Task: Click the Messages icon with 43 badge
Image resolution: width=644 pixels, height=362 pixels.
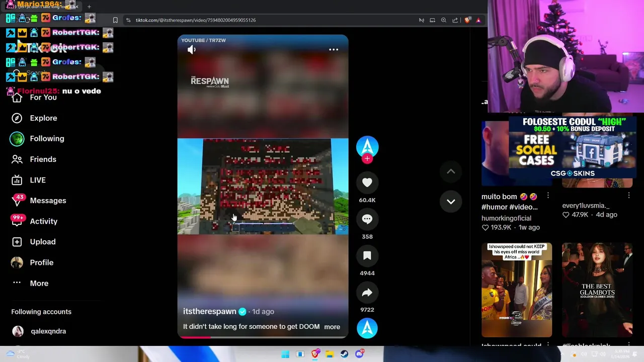Action: tap(17, 201)
